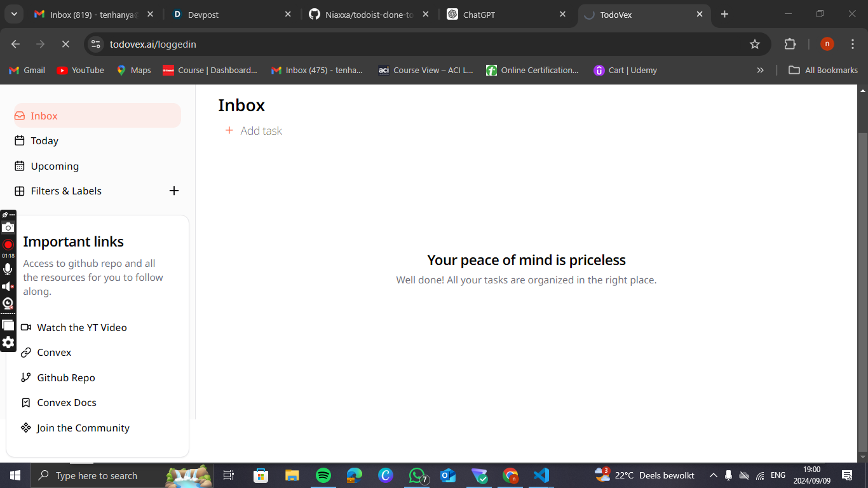Click the address bar showing todovex.ai/loggedin
Screen dimensions: 868x488
point(427,44)
